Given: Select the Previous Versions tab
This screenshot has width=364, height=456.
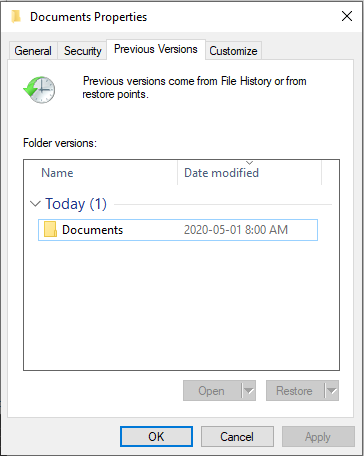Looking at the screenshot, I should point(156,49).
